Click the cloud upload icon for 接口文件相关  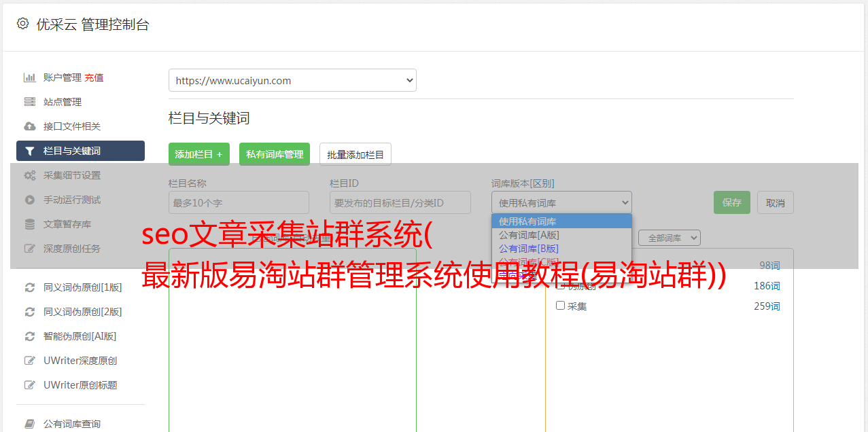[30, 126]
